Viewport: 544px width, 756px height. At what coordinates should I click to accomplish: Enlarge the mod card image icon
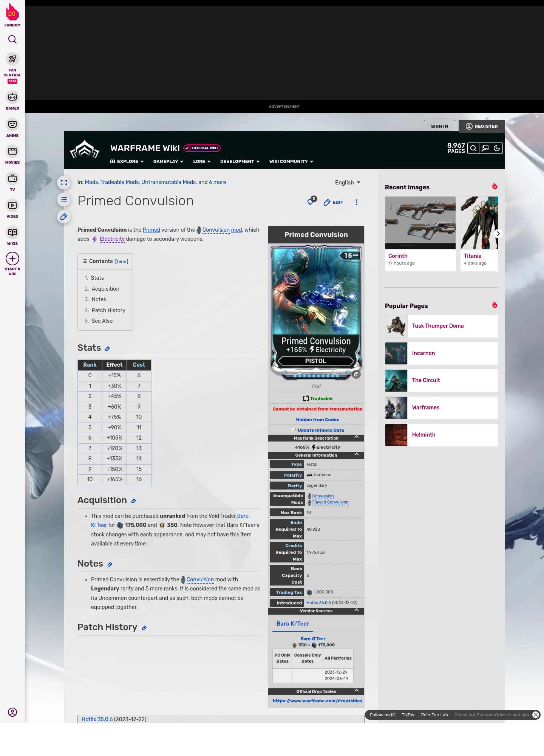click(x=356, y=374)
